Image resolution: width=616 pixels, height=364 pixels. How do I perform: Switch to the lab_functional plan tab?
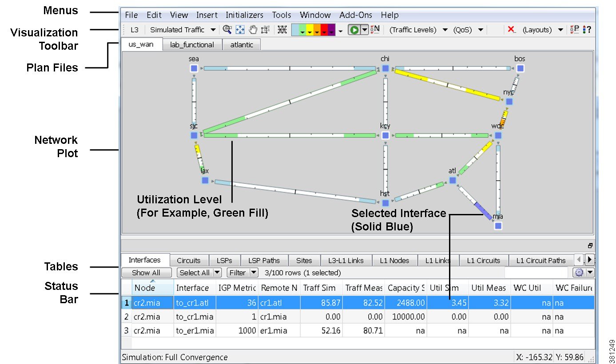tap(192, 44)
